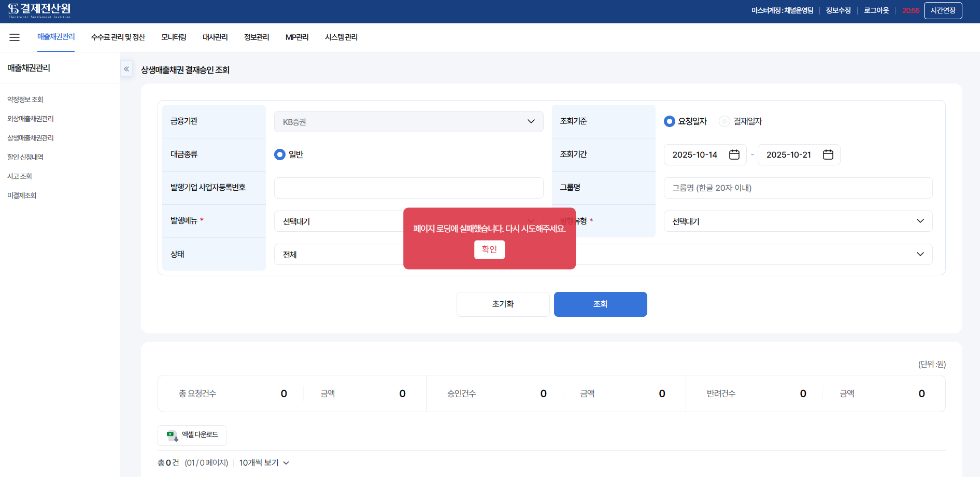Open 수수료 관리 및 정산 menu
980x477 pixels.
tap(118, 37)
